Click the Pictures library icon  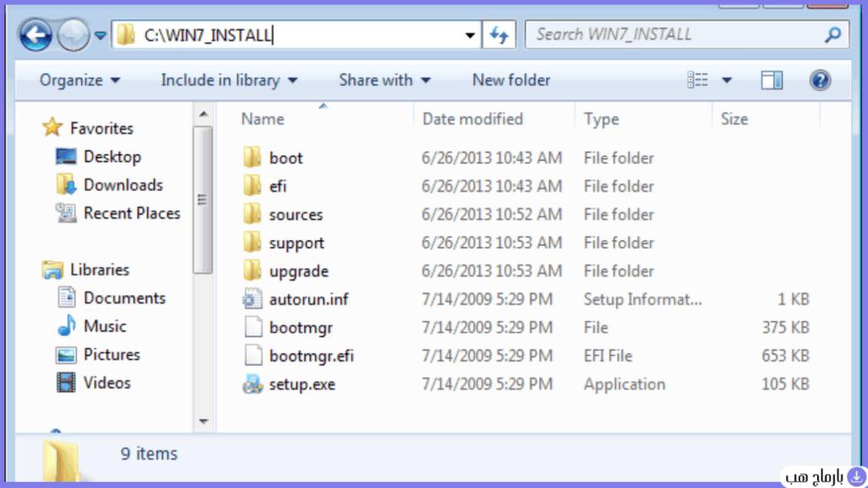coord(66,355)
